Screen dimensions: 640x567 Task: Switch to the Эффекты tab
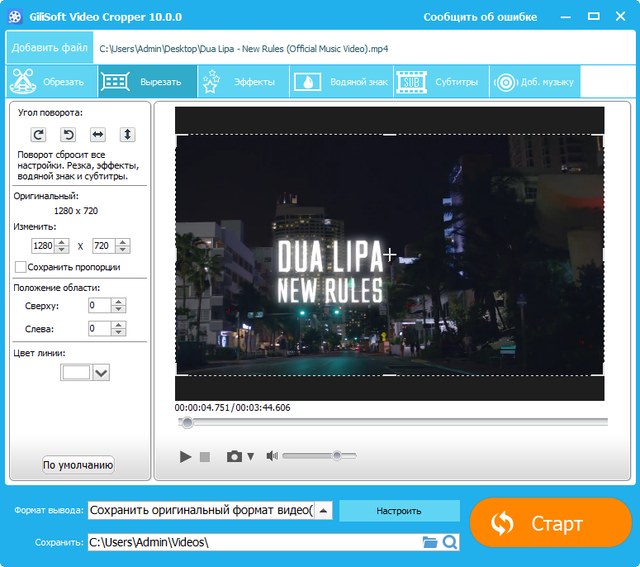point(244,82)
